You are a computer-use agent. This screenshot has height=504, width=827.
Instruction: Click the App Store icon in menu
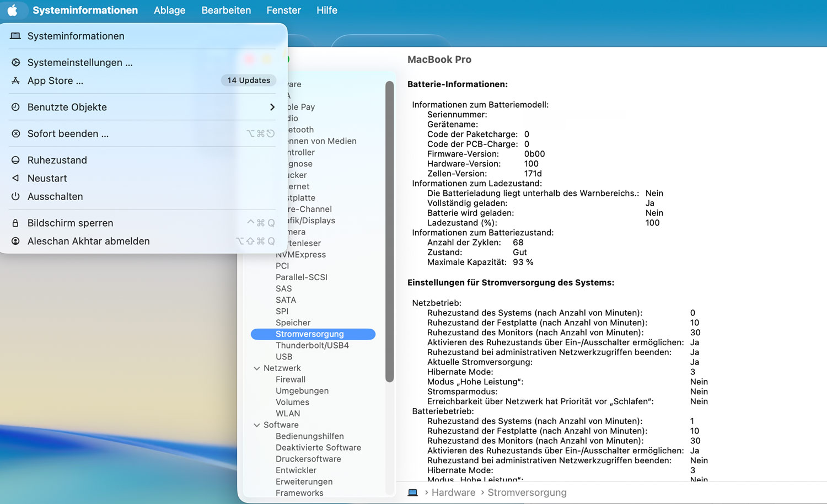pyautogui.click(x=16, y=81)
